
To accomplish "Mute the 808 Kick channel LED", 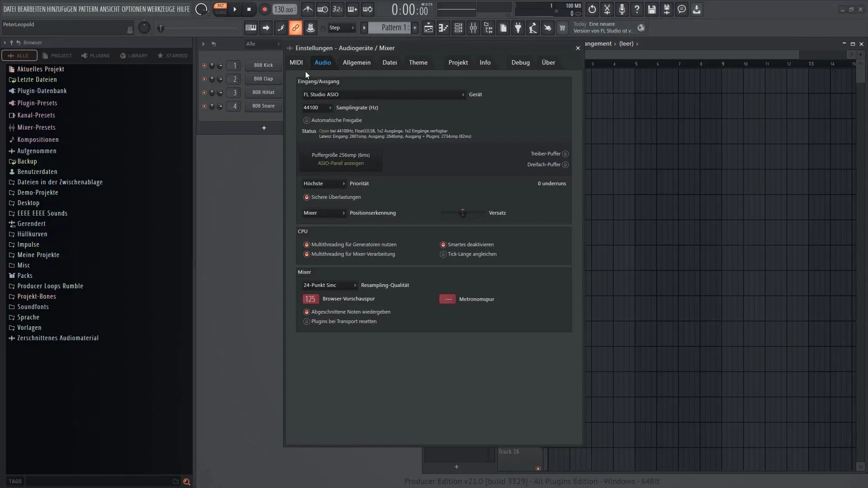I will click(204, 66).
